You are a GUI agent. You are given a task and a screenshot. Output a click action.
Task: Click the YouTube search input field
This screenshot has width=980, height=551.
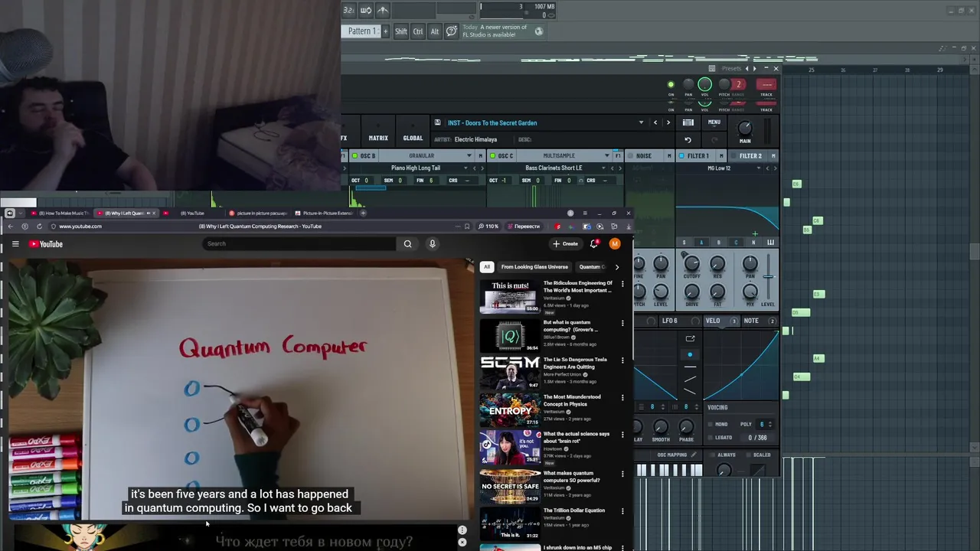click(x=299, y=244)
